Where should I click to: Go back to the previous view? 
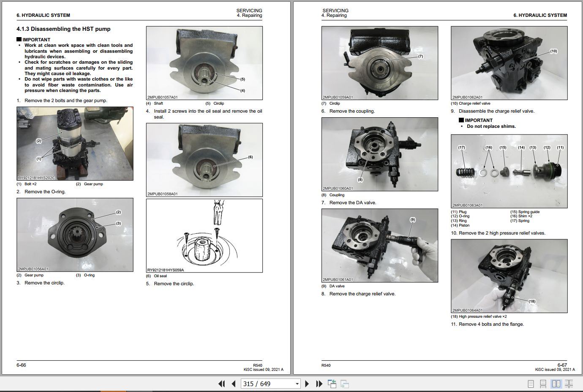point(332,384)
